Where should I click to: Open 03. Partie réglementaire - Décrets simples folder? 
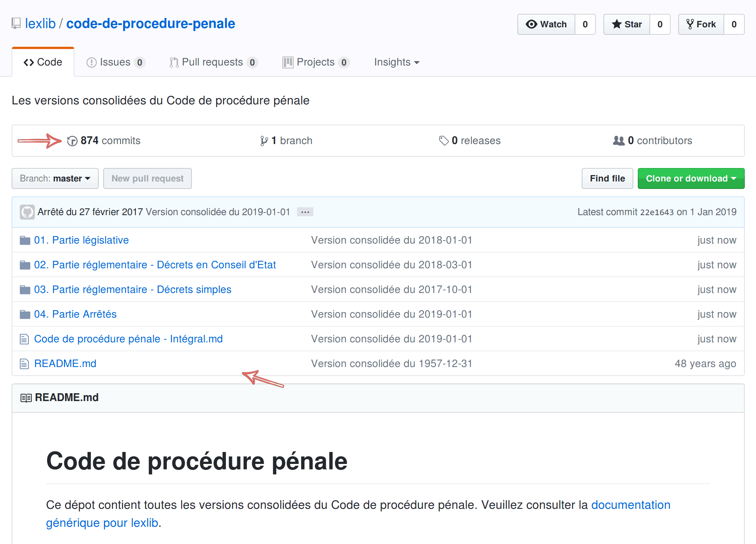click(x=133, y=290)
